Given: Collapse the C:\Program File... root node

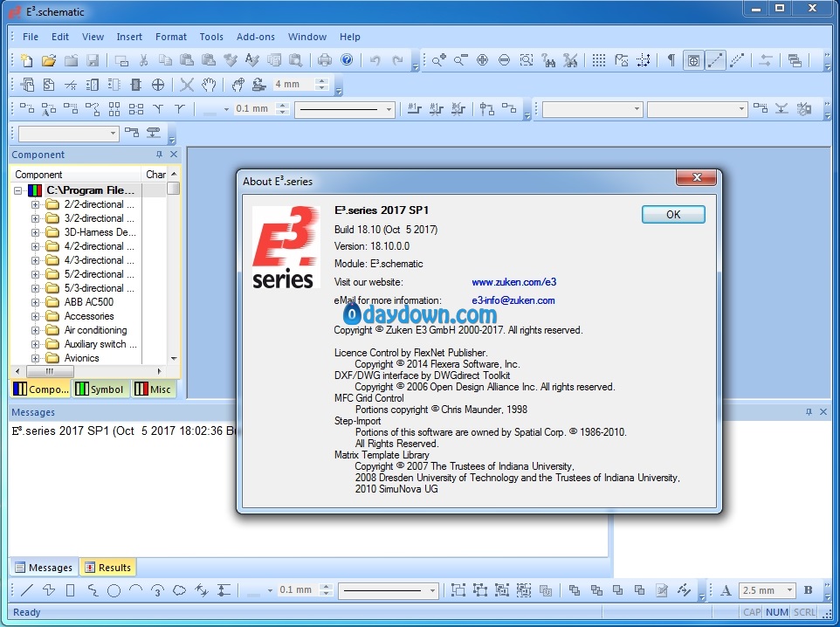Looking at the screenshot, I should (18, 190).
